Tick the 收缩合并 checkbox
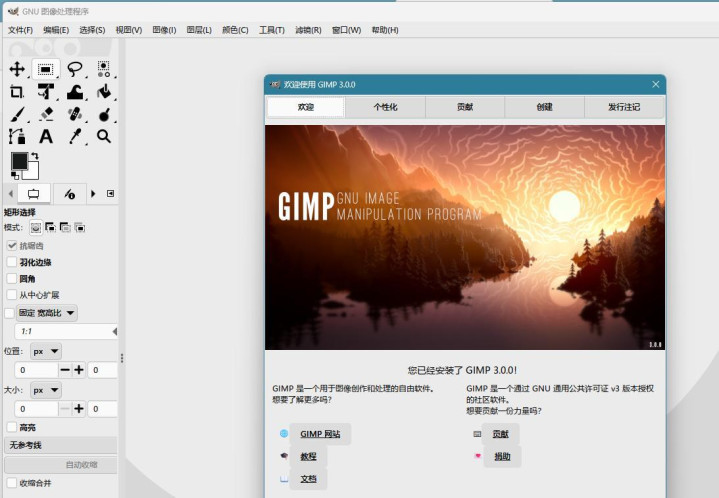Viewport: 719px width, 498px height. point(12,483)
